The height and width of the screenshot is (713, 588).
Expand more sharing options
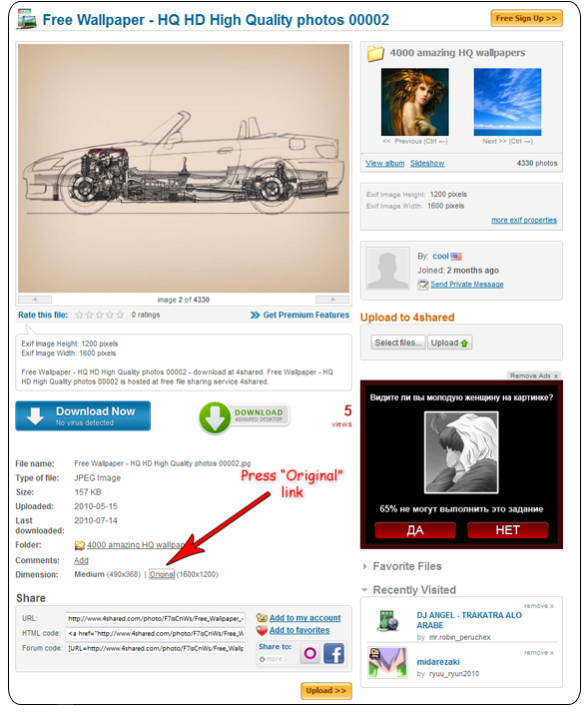click(x=271, y=659)
